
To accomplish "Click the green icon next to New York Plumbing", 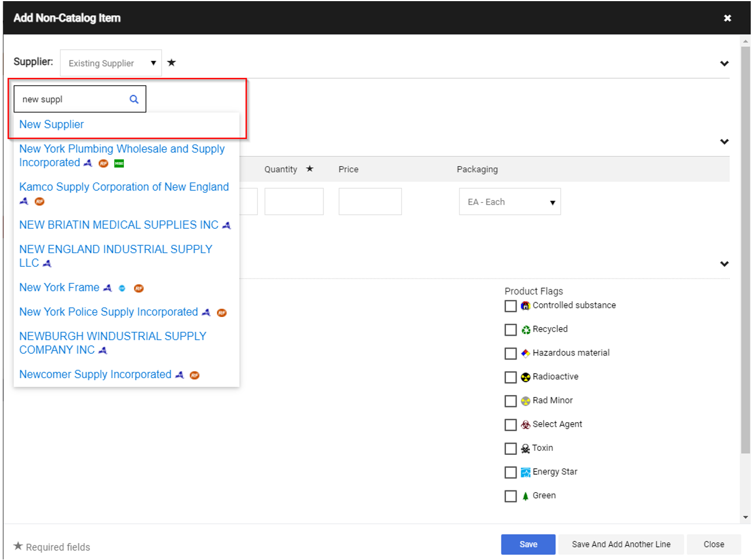I will 119,164.
